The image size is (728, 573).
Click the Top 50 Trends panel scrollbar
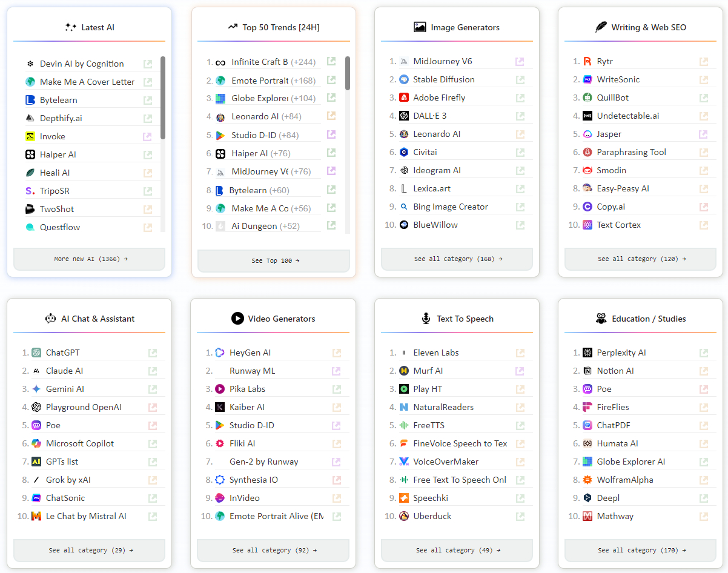pos(348,73)
